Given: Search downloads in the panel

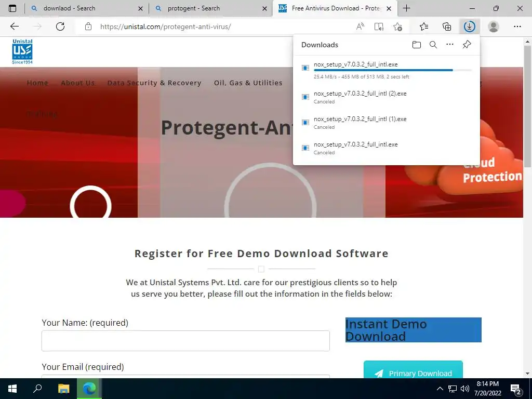Looking at the screenshot, I should coord(433,45).
